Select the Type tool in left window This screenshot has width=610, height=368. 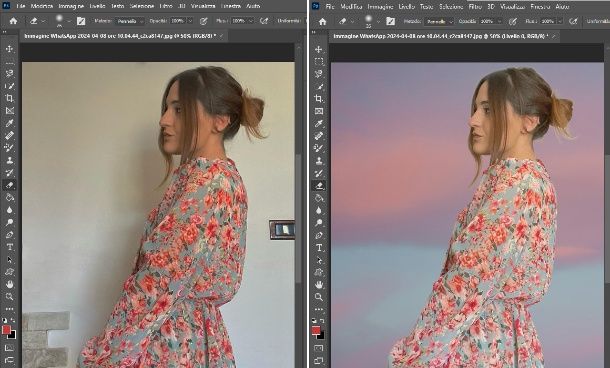9,247
